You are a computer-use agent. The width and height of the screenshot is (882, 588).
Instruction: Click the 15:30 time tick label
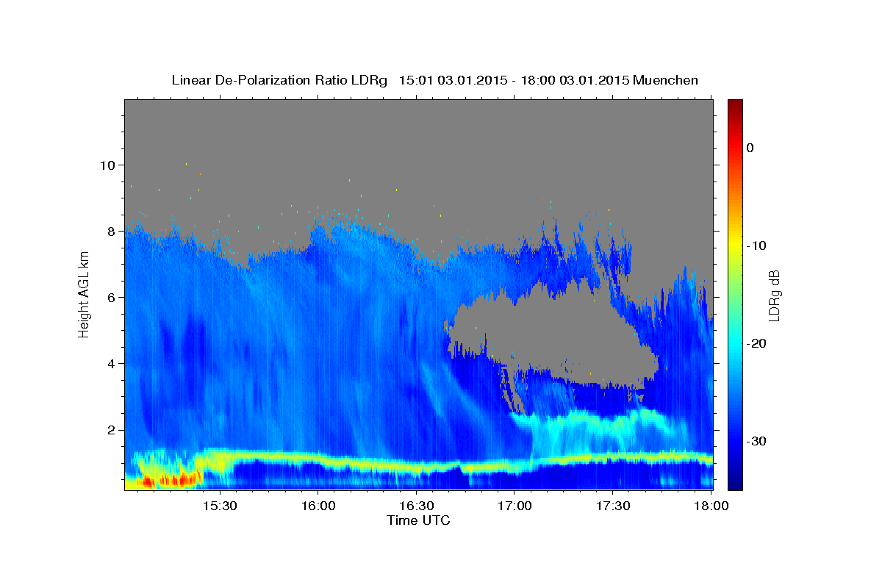pos(220,506)
